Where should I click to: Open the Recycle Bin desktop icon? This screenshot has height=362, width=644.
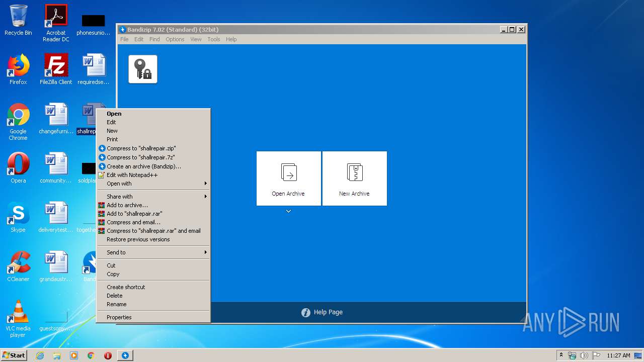(18, 20)
